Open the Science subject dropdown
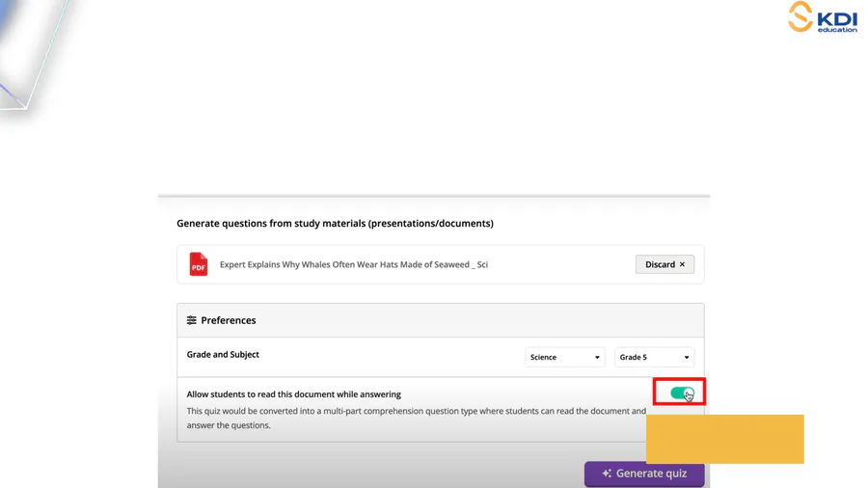Image resolution: width=868 pixels, height=488 pixels. point(564,357)
